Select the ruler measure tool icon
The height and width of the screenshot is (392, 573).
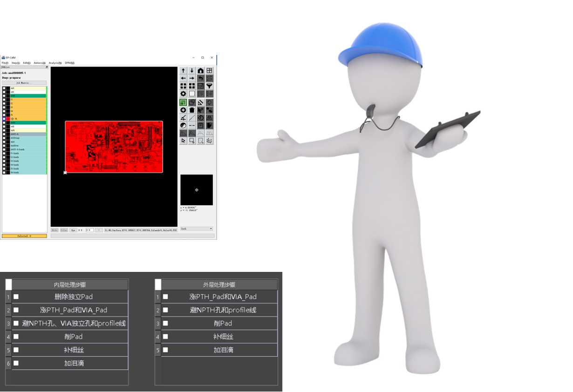tap(200, 102)
